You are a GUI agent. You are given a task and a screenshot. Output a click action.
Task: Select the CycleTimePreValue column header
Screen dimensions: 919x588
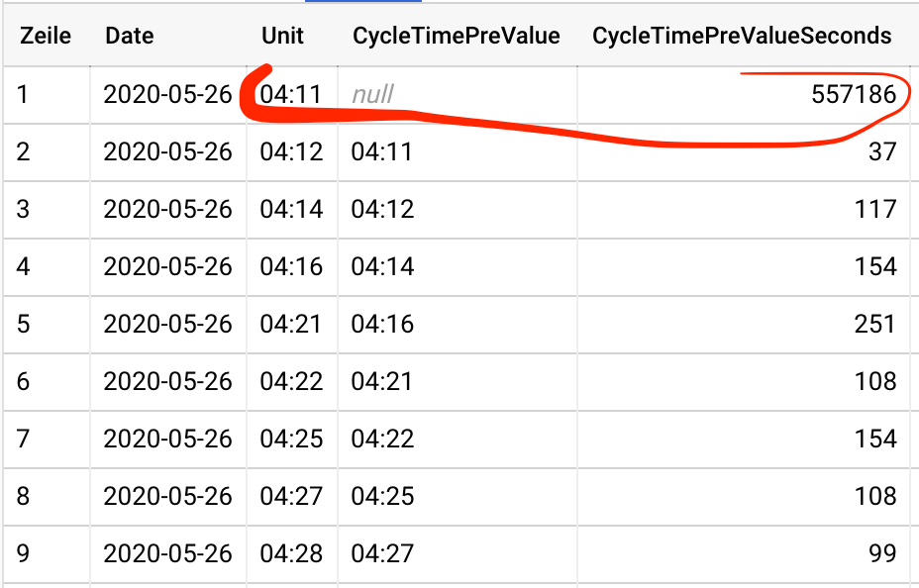point(457,36)
